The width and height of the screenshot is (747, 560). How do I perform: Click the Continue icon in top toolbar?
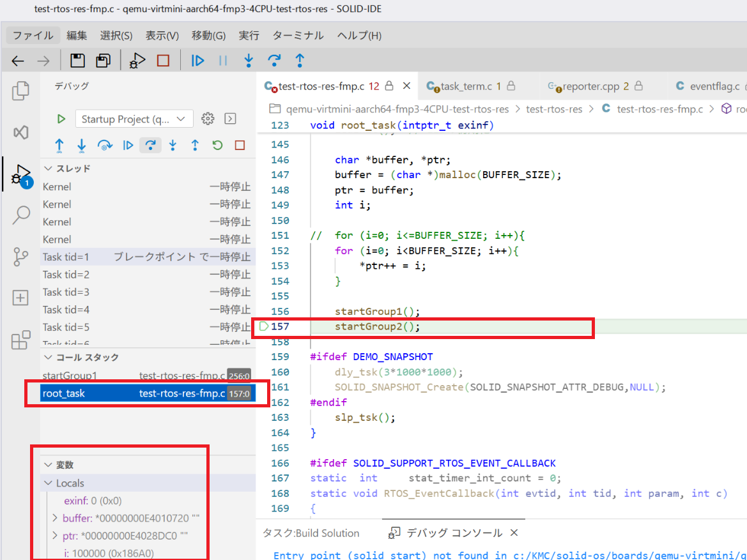(x=198, y=61)
